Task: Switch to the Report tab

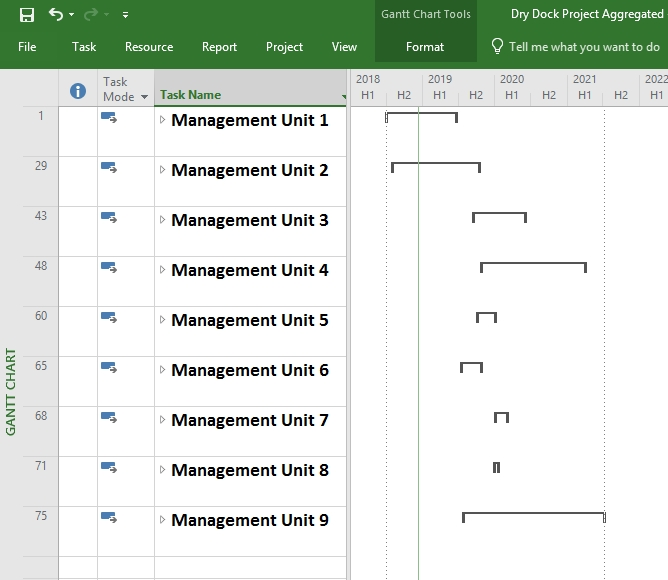Action: coord(219,47)
